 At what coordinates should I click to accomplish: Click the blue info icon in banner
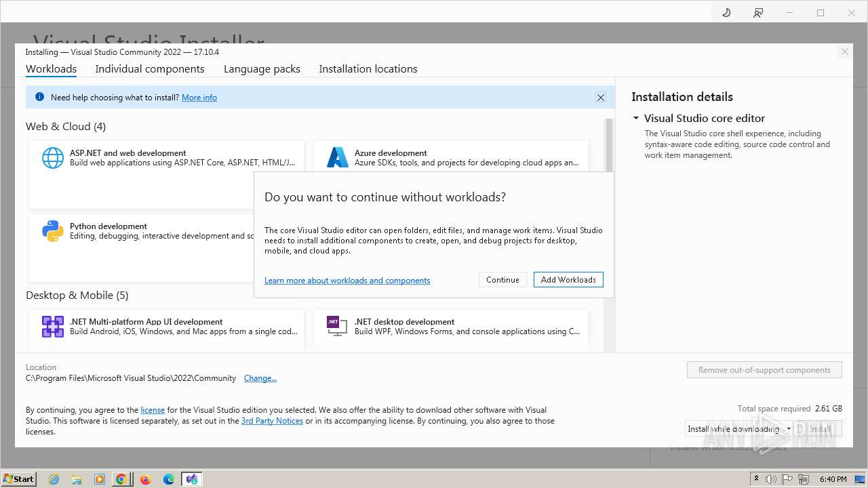coord(39,97)
